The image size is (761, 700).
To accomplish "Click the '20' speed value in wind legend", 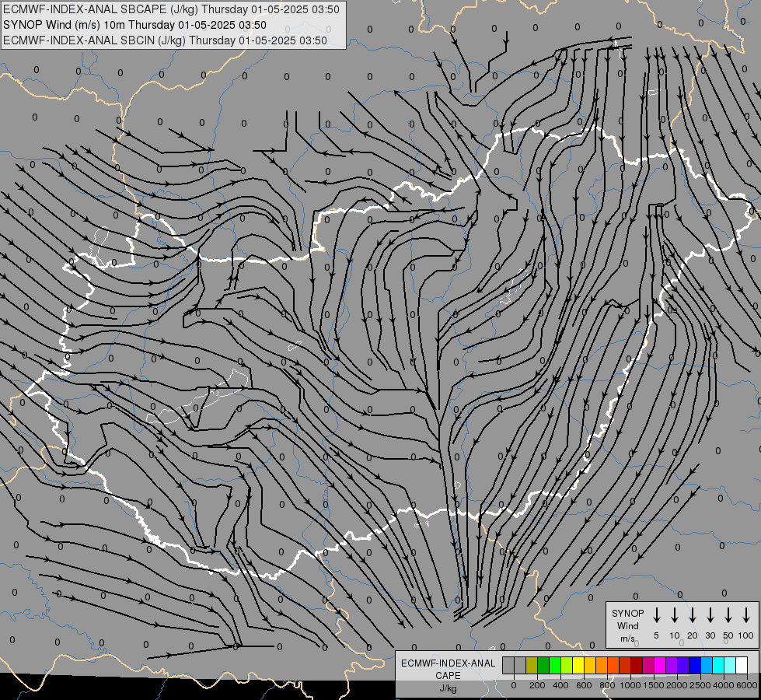I will click(693, 635).
